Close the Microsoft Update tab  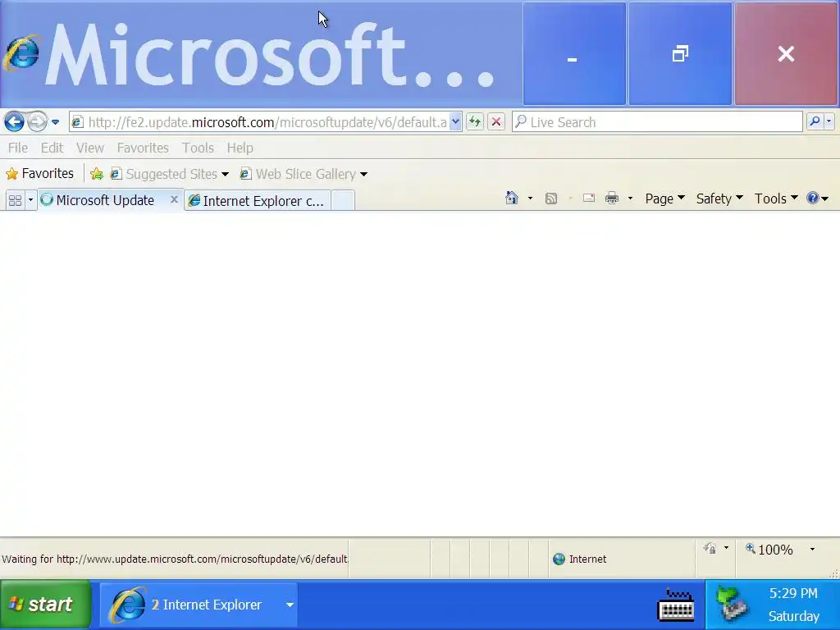pyautogui.click(x=174, y=199)
